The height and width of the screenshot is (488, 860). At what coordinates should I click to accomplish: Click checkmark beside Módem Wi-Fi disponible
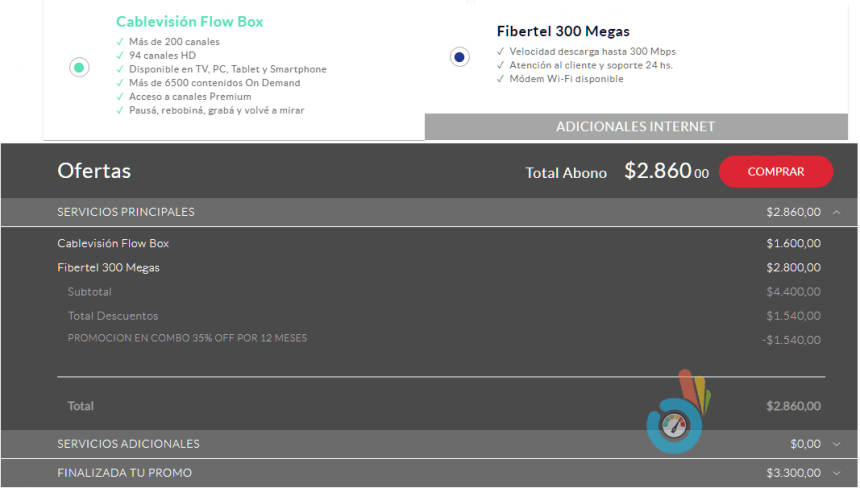click(500, 79)
